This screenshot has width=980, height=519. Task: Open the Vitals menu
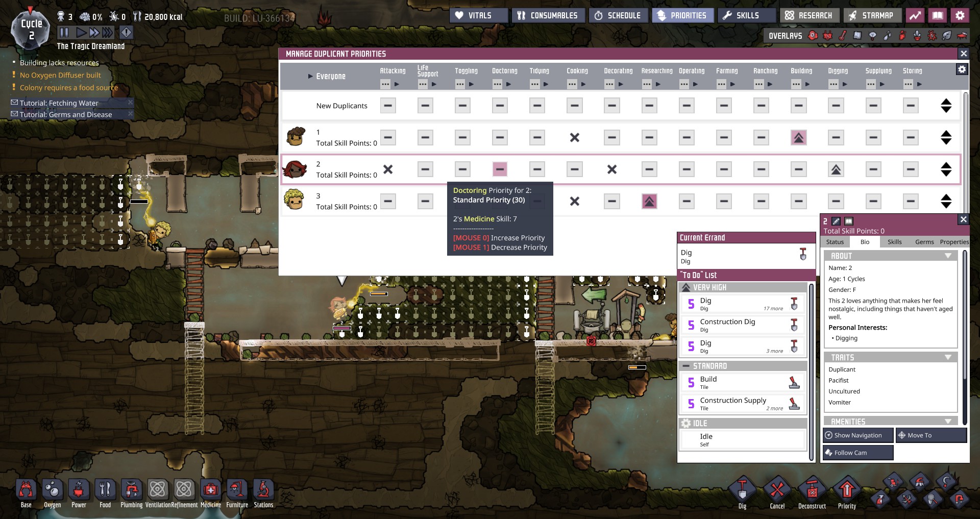pyautogui.click(x=479, y=15)
